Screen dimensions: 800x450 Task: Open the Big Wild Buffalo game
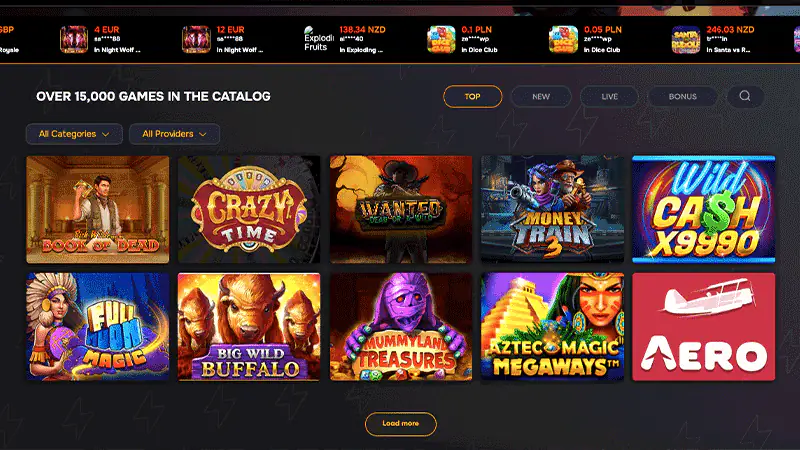(249, 327)
